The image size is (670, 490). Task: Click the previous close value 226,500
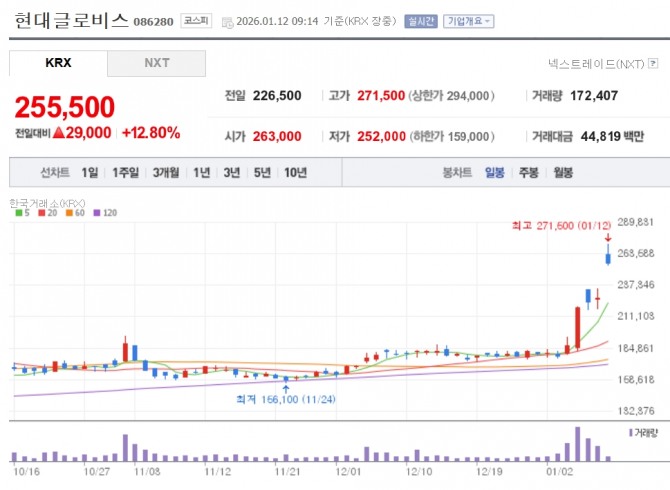277,96
